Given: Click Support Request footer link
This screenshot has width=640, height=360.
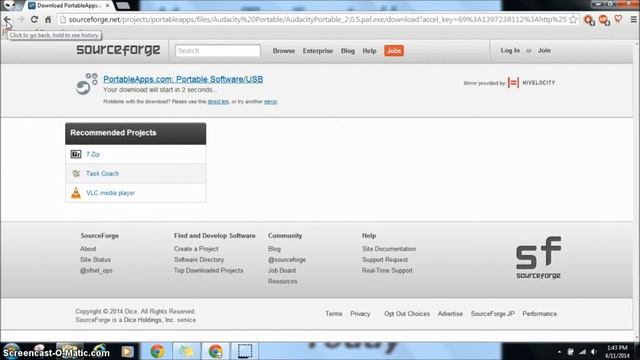Looking at the screenshot, I should point(385,260).
